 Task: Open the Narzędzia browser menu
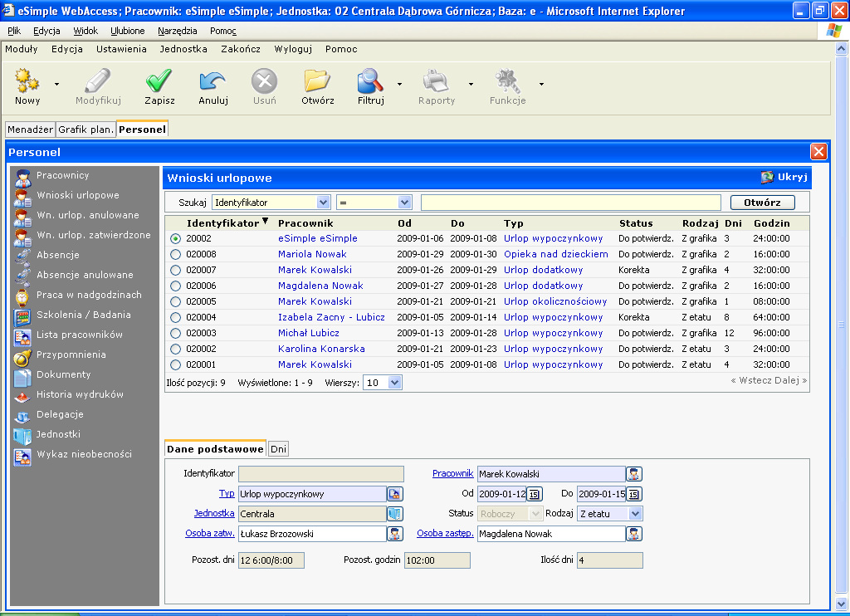(x=178, y=31)
